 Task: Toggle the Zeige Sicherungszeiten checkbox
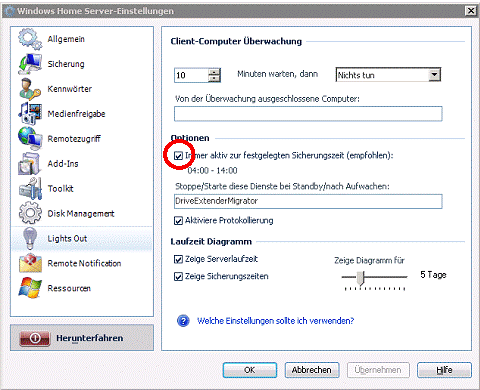click(178, 276)
